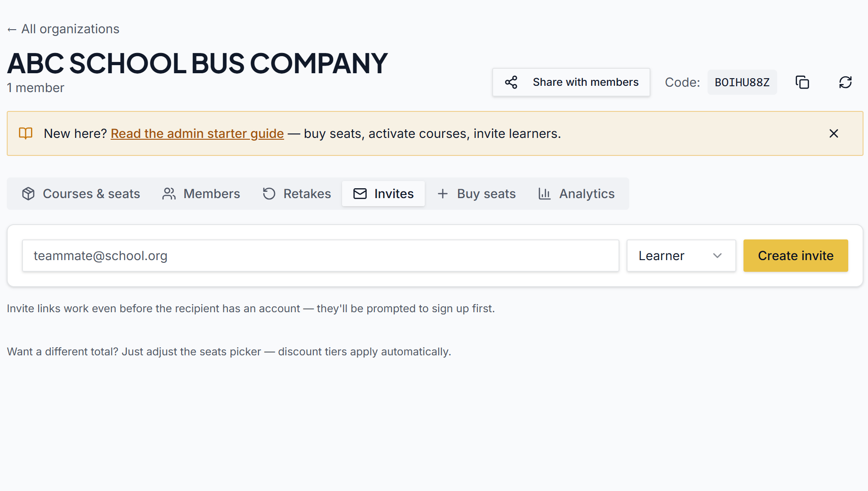Select the Invites tab

[383, 194]
